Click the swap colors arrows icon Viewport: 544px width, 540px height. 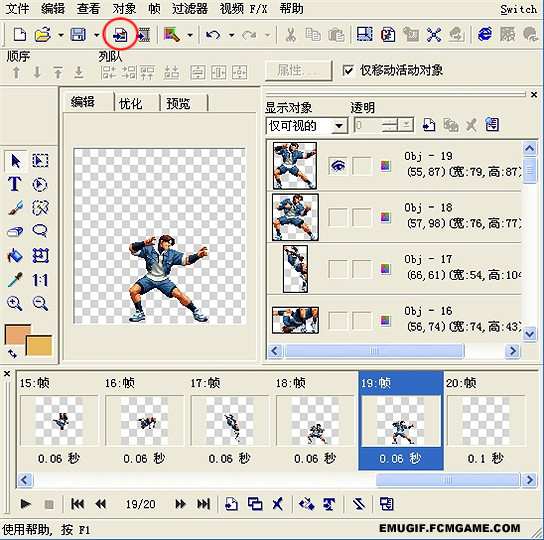[x=12, y=354]
